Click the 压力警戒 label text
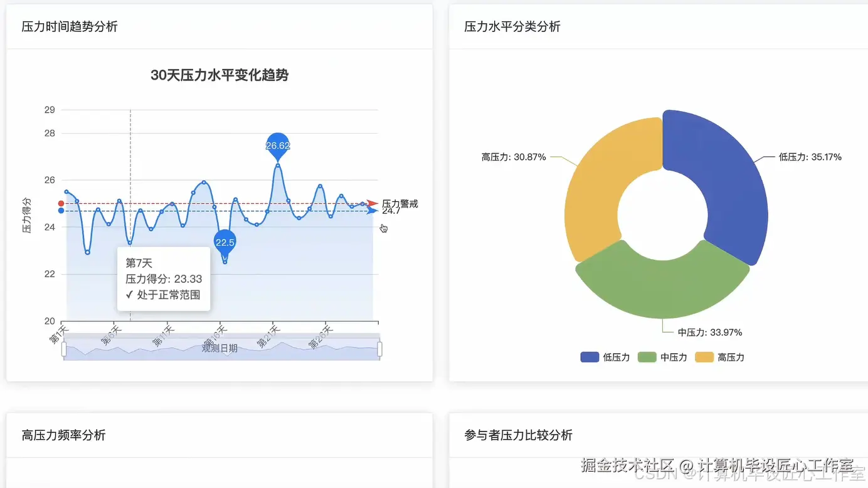Viewport: 868px width, 488px height. pos(400,203)
